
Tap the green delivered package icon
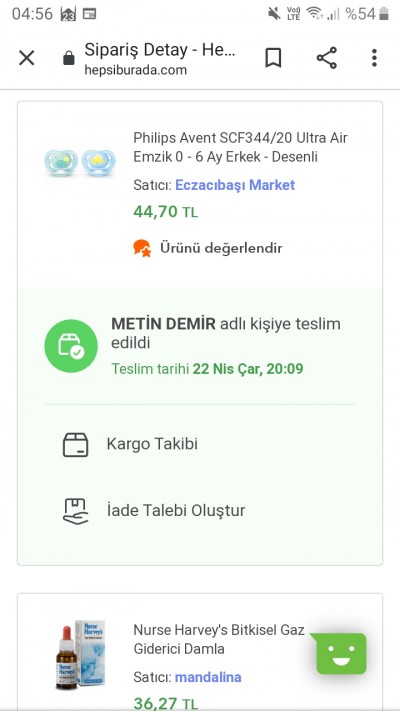coord(71,346)
